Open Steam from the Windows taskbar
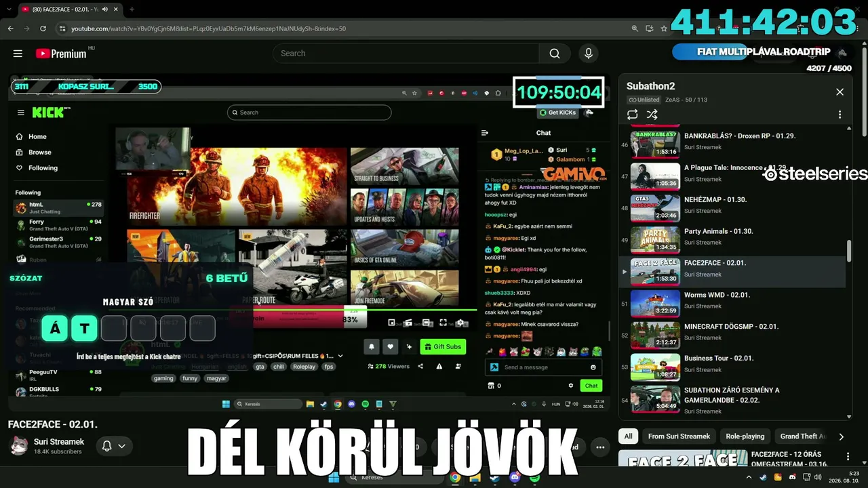 [495, 478]
